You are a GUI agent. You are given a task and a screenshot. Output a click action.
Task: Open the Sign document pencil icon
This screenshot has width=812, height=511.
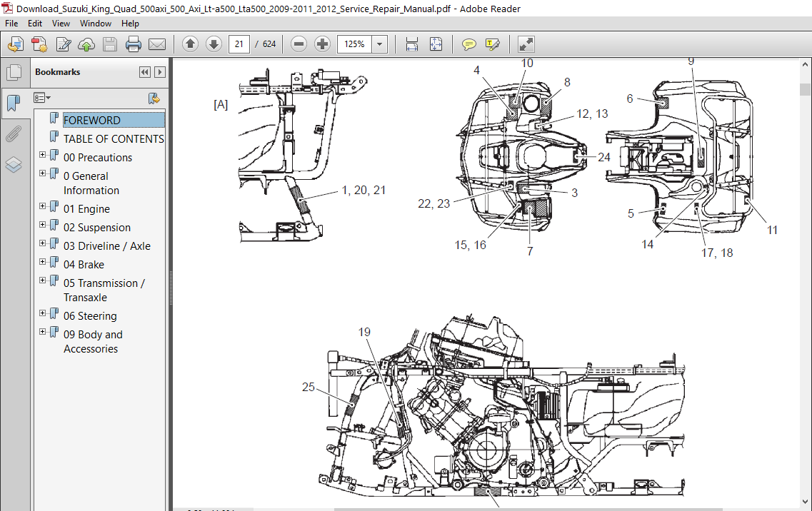[x=63, y=44]
